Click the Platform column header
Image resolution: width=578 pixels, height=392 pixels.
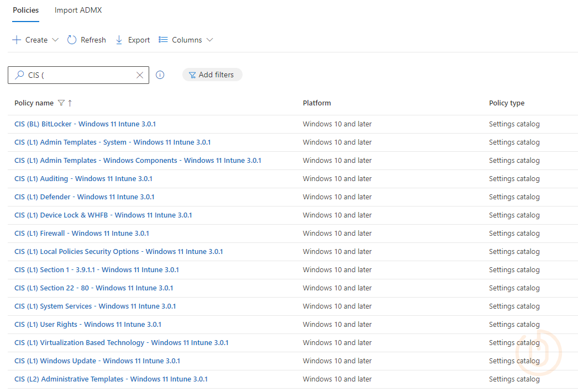point(317,103)
